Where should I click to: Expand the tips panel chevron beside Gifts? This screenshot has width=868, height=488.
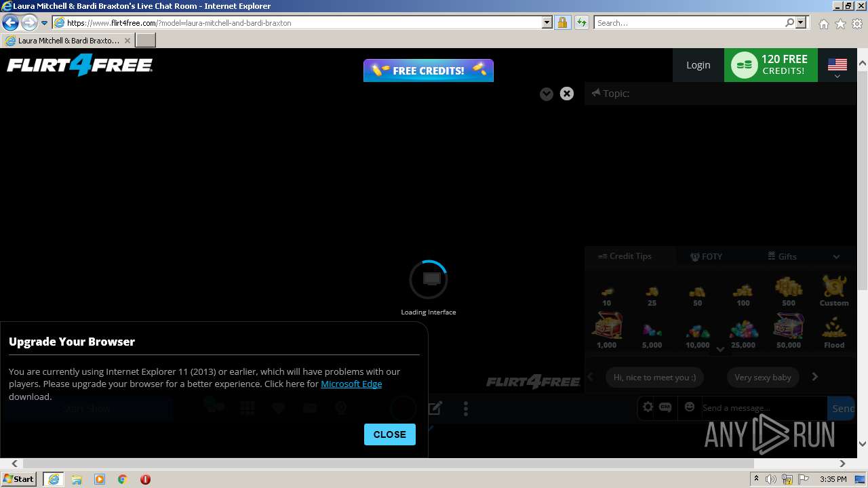click(836, 256)
